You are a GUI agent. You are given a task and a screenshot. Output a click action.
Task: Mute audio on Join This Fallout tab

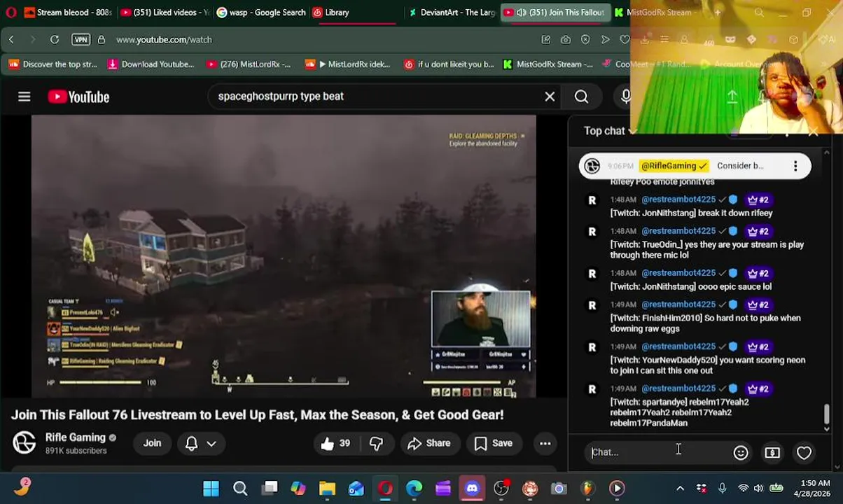(522, 13)
